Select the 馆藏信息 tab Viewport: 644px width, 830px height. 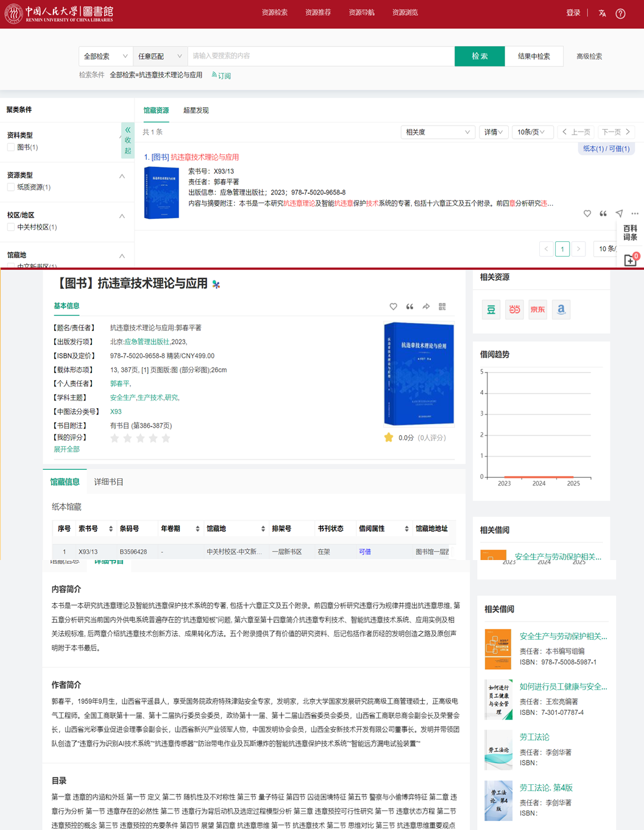65,482
